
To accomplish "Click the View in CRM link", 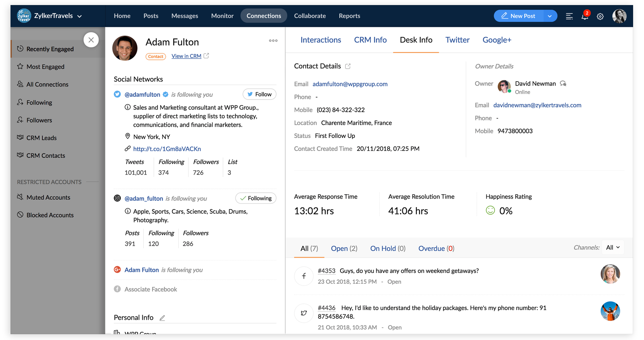I will (x=186, y=56).
